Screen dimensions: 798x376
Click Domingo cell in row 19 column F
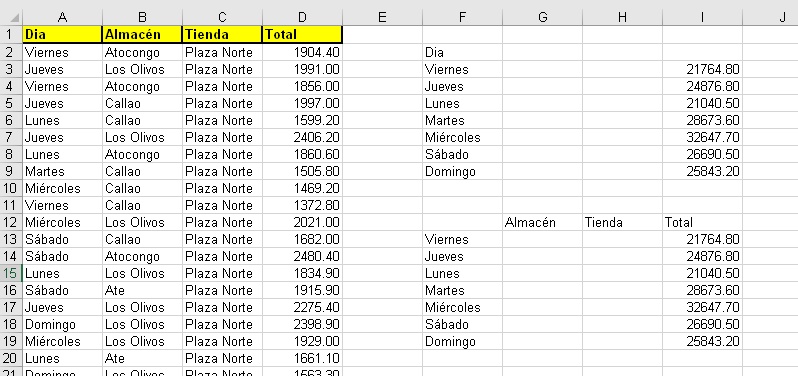coord(462,341)
